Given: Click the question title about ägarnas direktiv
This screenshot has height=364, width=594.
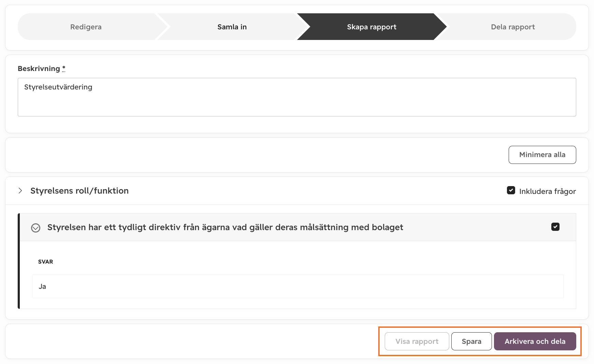Looking at the screenshot, I should coord(225,227).
